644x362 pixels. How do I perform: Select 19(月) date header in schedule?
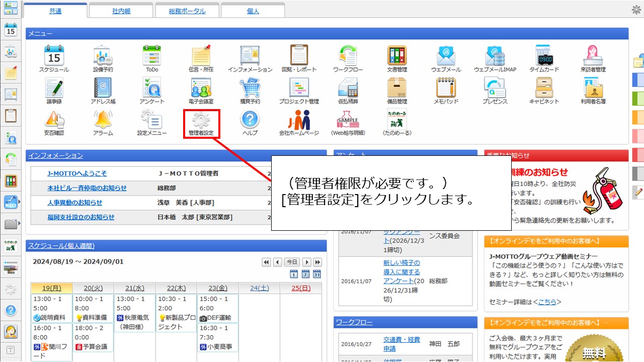point(51,288)
